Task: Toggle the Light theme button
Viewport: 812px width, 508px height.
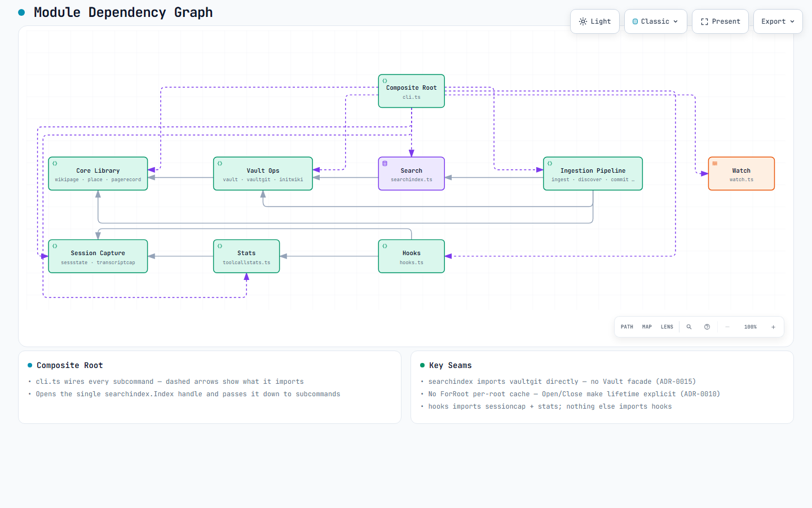Action: click(x=595, y=21)
